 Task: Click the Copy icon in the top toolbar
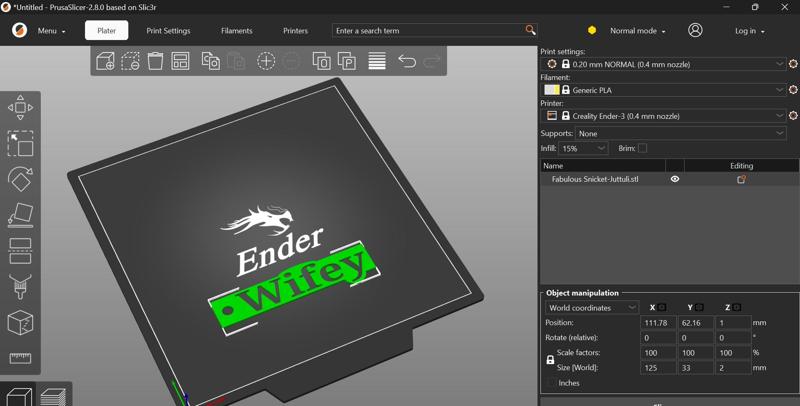pos(211,61)
